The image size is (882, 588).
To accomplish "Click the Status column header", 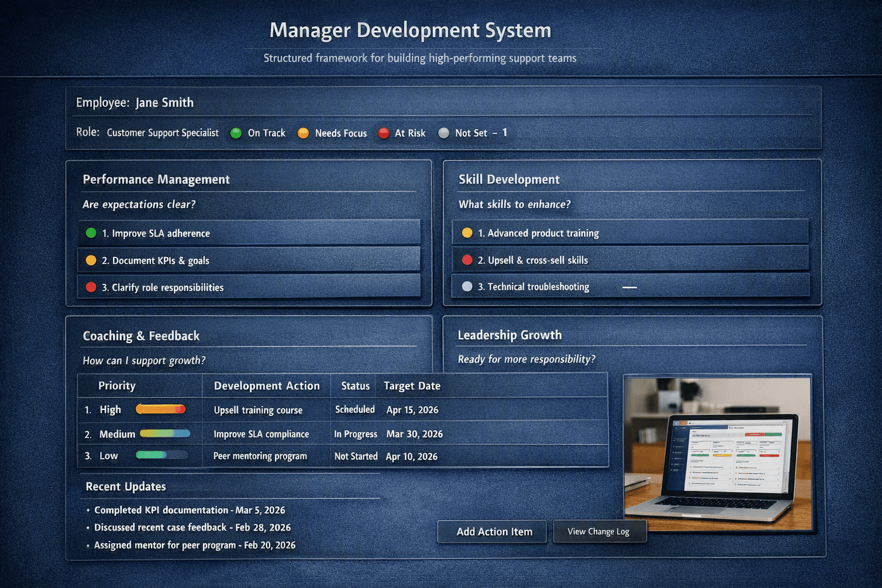I will (x=355, y=386).
